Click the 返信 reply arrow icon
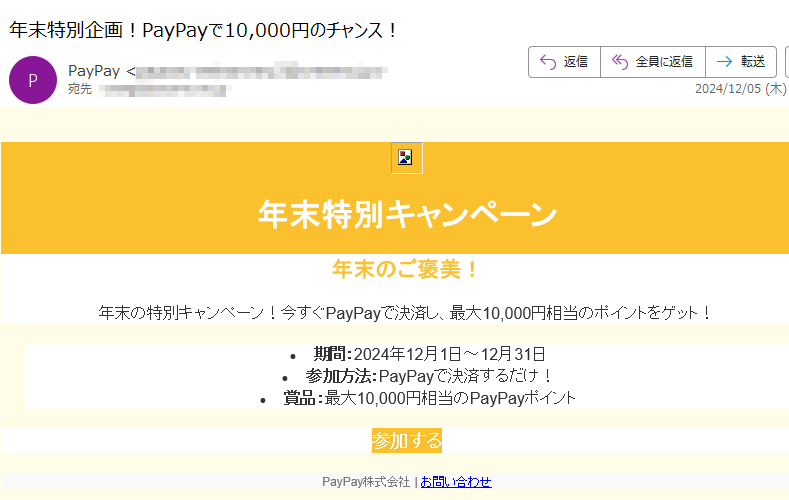 (548, 62)
